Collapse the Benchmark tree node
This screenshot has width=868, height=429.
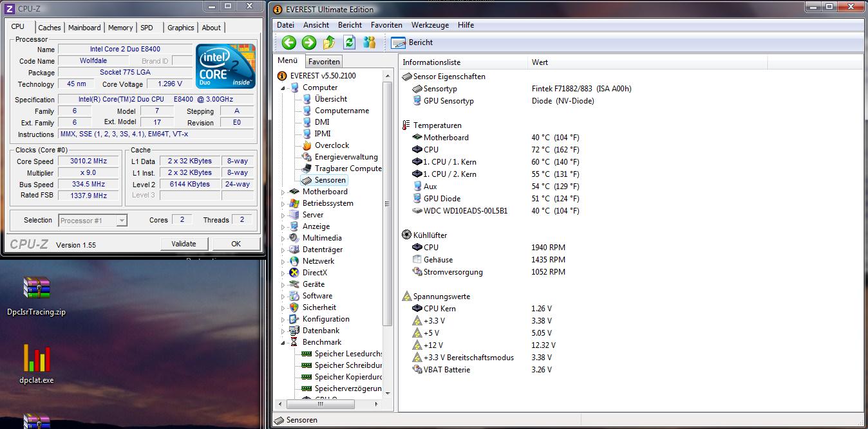click(x=283, y=342)
